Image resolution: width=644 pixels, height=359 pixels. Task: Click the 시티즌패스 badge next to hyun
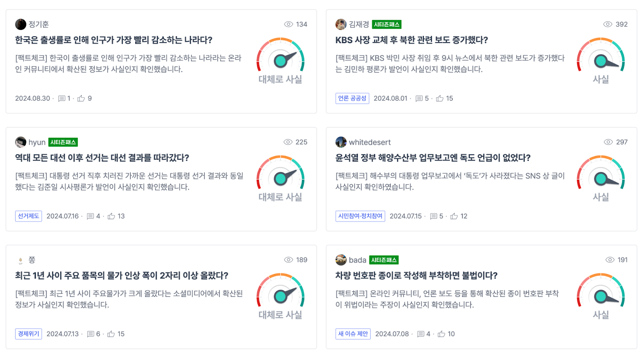63,142
